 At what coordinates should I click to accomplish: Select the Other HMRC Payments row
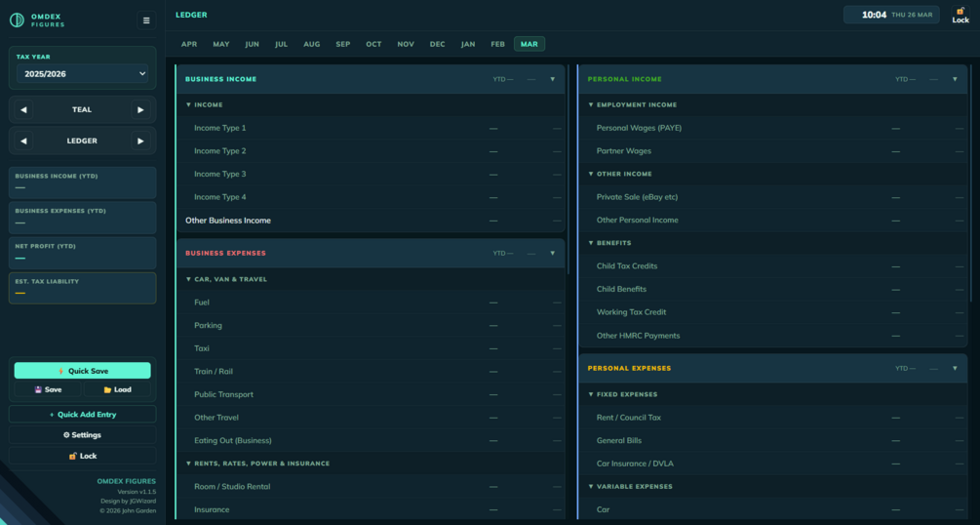(x=773, y=336)
